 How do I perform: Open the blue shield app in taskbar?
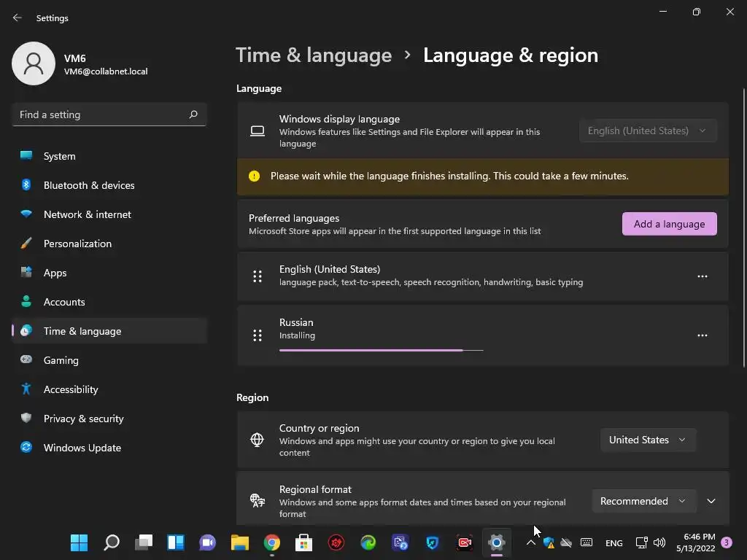click(433, 542)
